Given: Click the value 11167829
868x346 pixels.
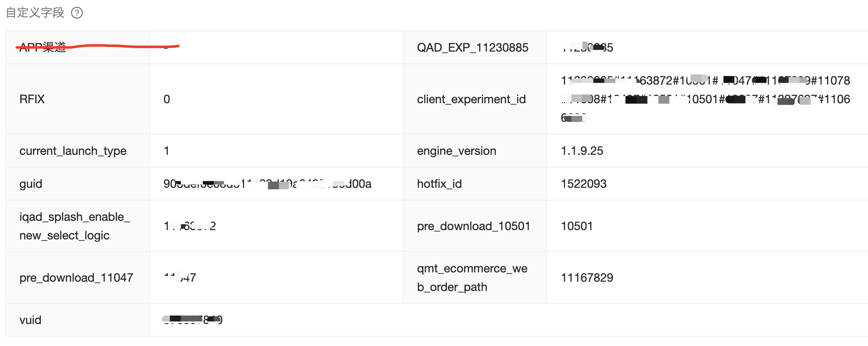Looking at the screenshot, I should [x=587, y=277].
